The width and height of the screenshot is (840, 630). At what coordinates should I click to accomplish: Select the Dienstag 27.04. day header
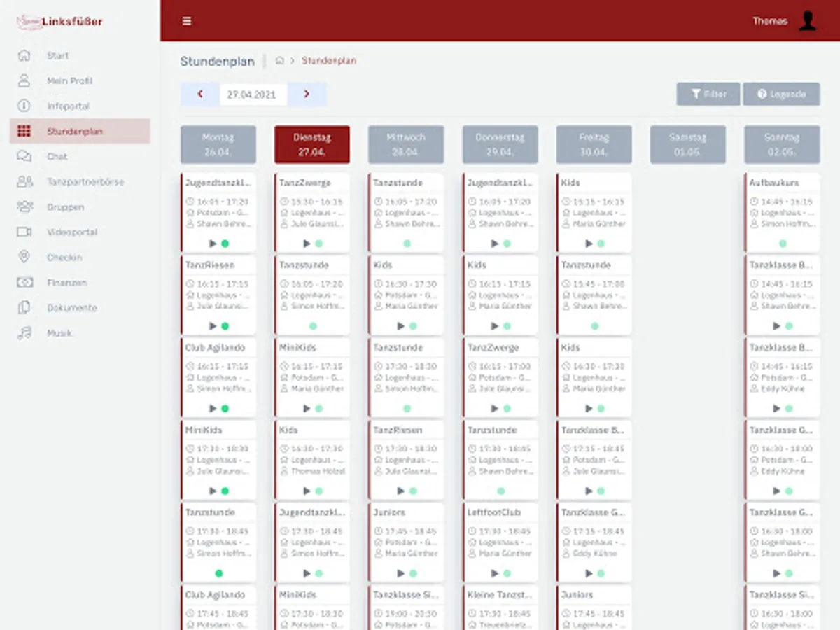coord(312,145)
